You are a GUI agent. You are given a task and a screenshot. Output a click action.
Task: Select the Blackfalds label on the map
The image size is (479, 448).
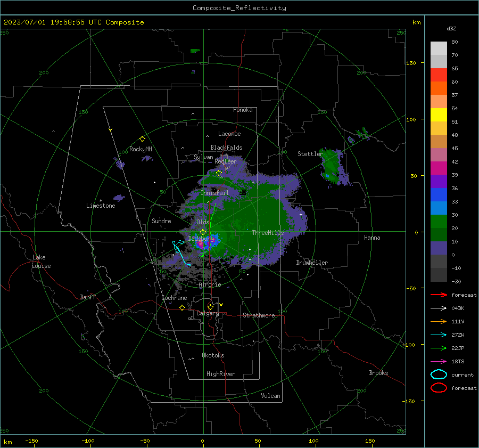(x=226, y=148)
